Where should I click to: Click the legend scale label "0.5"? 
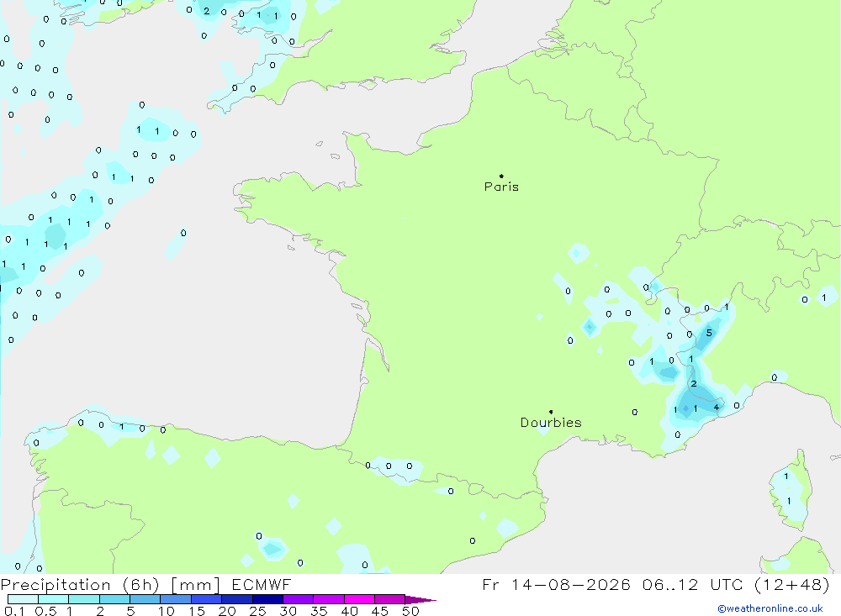tap(45, 611)
